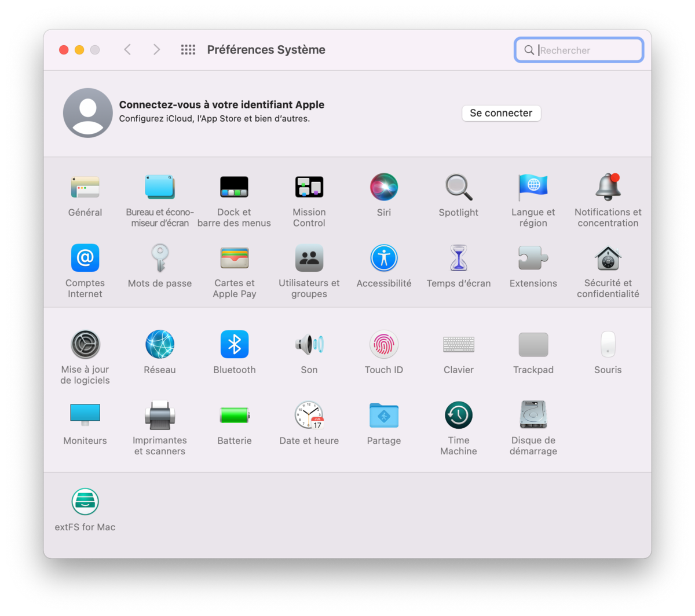Open the Partage sharing pane

pos(383,415)
